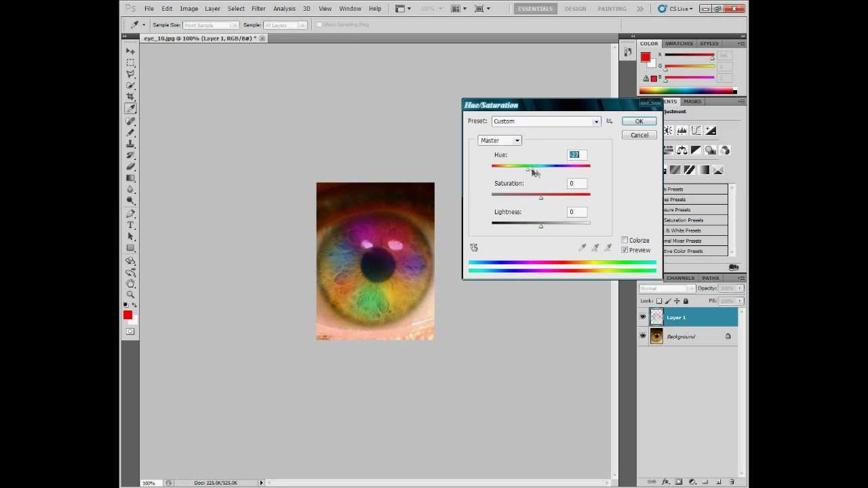This screenshot has width=868, height=488.
Task: Open the CS Live dropdown
Action: (x=675, y=9)
